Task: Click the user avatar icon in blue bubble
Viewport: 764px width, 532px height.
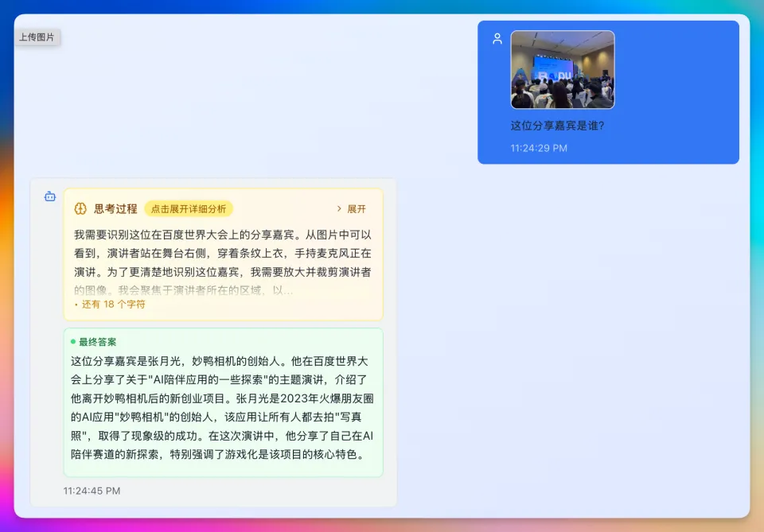Action: tap(497, 38)
